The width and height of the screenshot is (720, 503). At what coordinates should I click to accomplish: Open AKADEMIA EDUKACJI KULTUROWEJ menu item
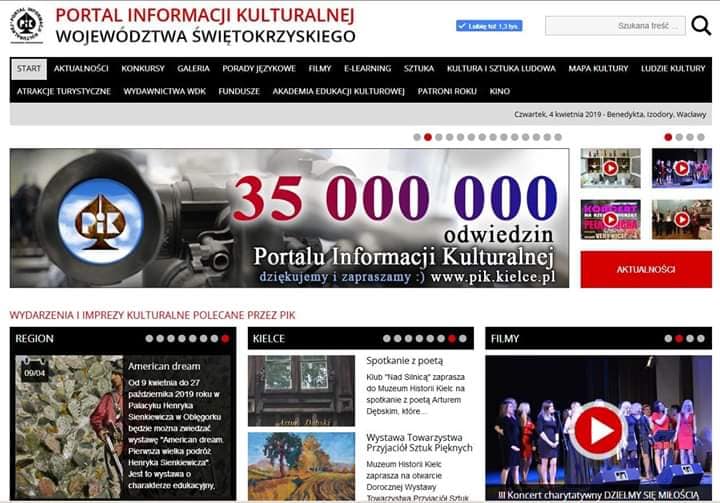coord(338,91)
